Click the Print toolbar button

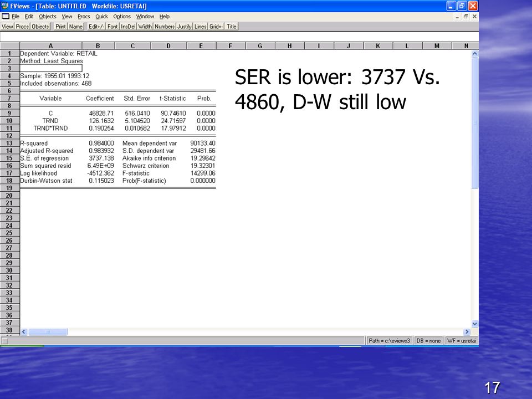point(61,27)
